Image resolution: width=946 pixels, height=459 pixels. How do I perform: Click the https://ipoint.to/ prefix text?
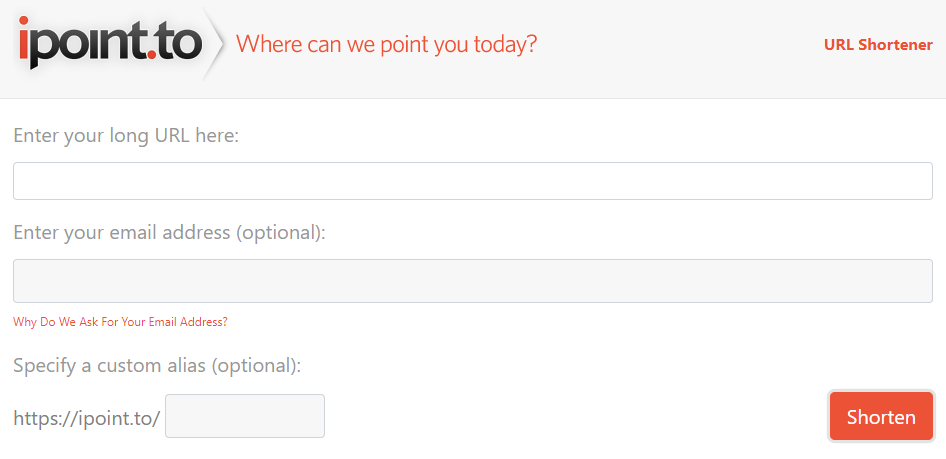pos(87,418)
